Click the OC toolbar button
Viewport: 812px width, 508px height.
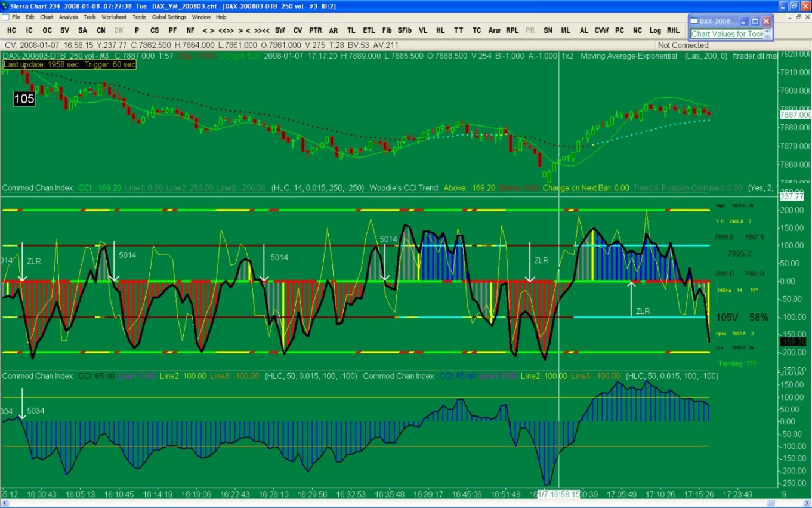[x=47, y=30]
